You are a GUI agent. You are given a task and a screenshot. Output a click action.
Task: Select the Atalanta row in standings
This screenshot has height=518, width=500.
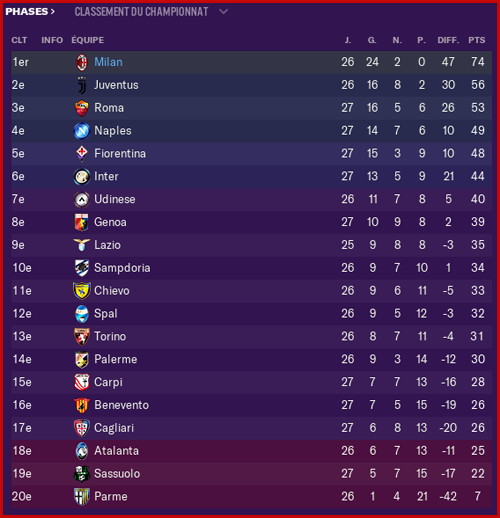[x=252, y=451]
